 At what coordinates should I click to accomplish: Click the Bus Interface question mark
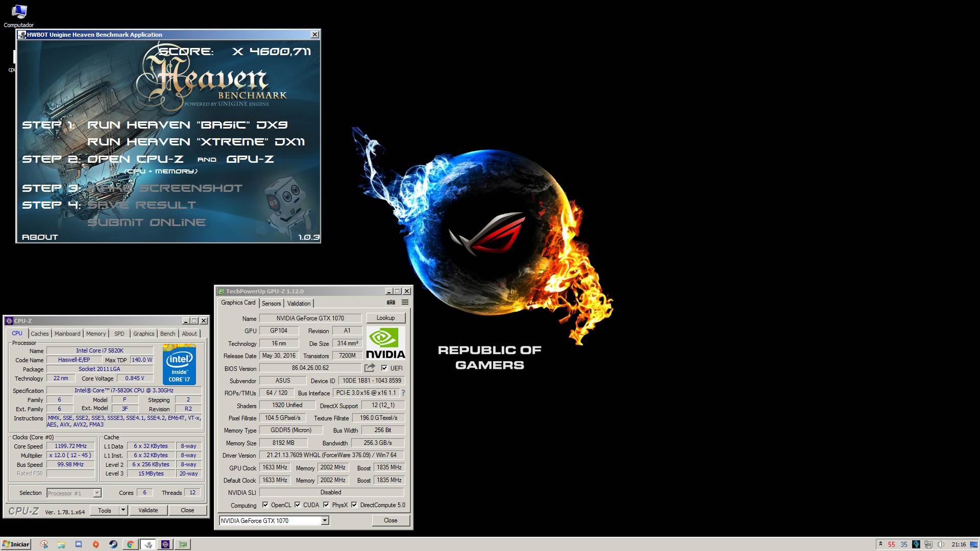click(x=403, y=393)
